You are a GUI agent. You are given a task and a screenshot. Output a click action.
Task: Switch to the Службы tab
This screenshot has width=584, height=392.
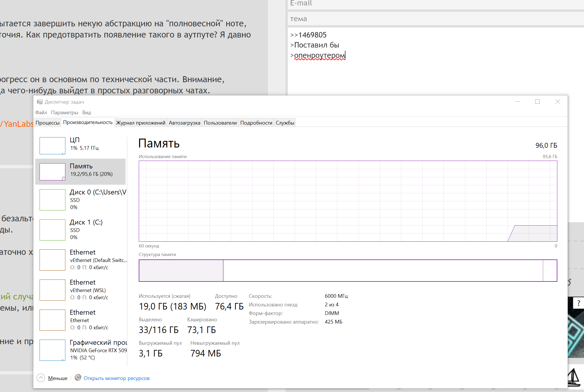click(285, 123)
